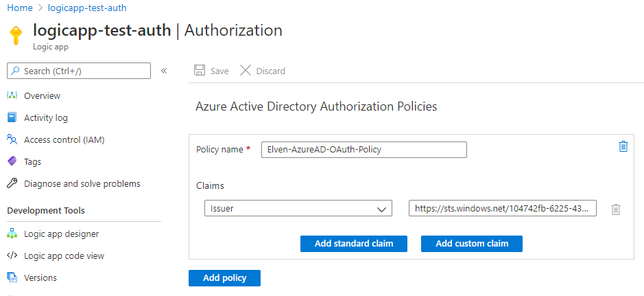Click Add standard claim button

(354, 243)
